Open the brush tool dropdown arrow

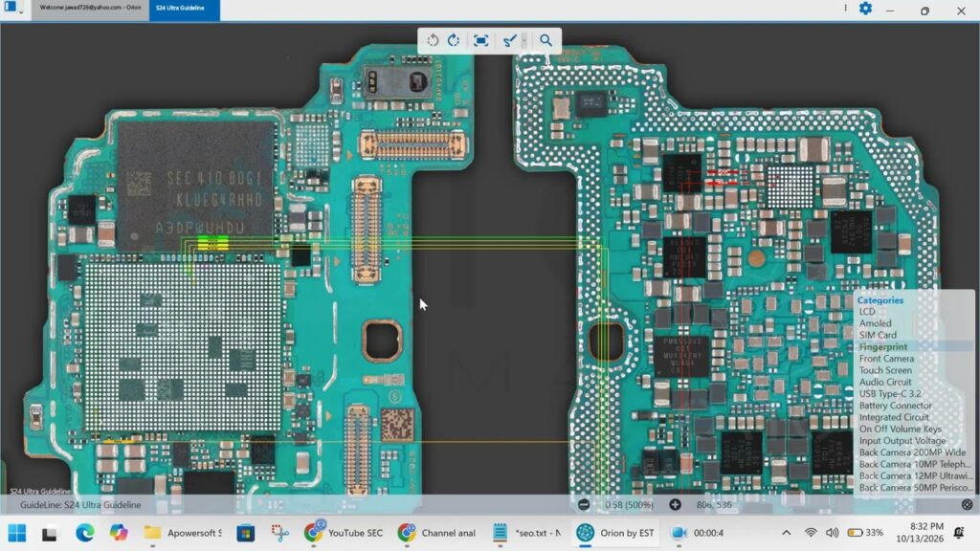tap(524, 40)
